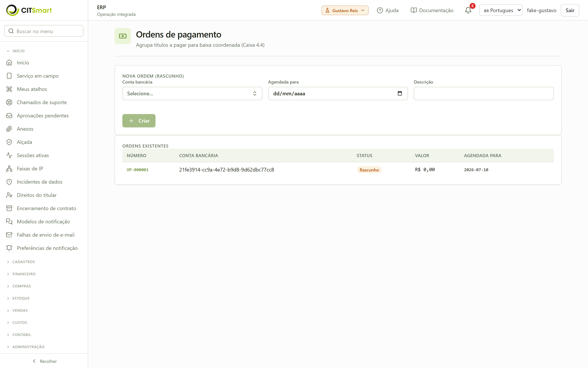Click the Preferências de notificação bell icon

9,248
